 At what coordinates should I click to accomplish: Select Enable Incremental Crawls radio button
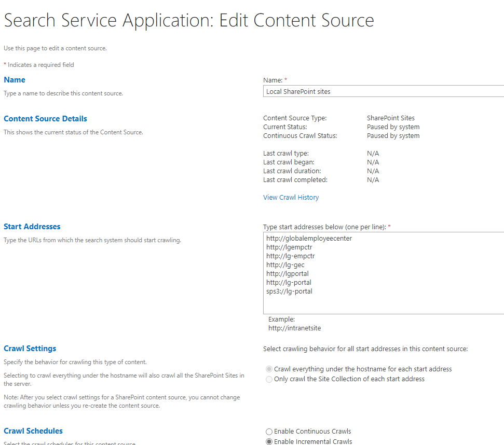pyautogui.click(x=269, y=442)
